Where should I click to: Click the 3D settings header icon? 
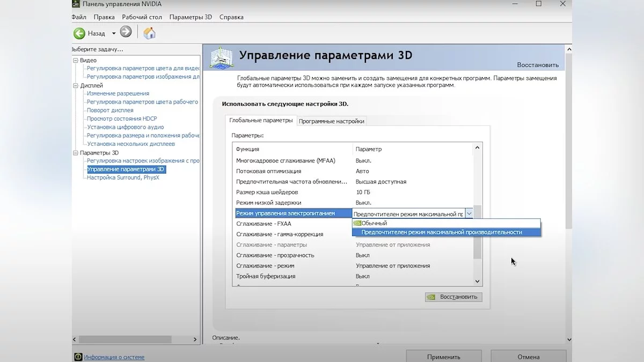(x=222, y=58)
